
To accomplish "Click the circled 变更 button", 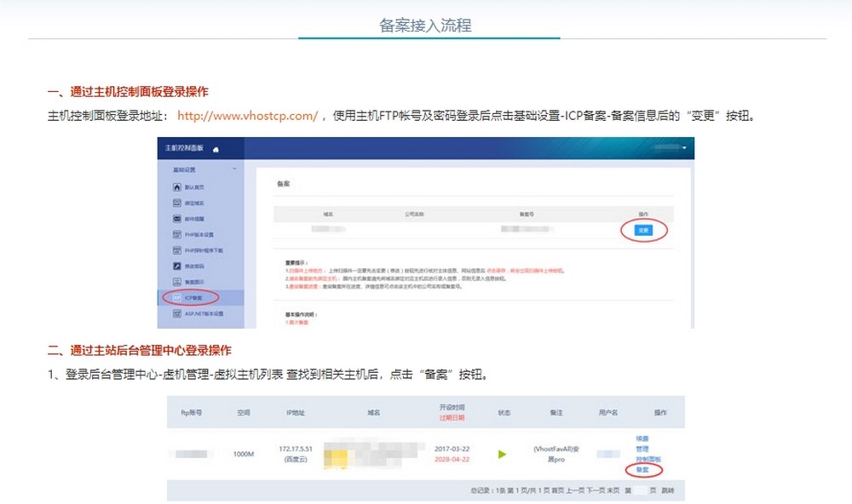I will (x=642, y=230).
